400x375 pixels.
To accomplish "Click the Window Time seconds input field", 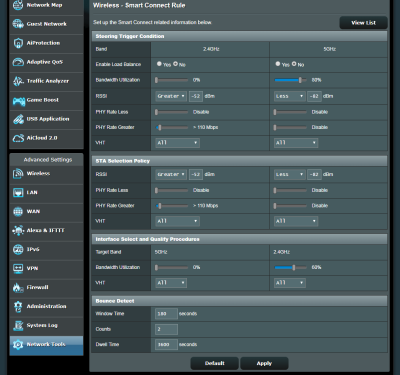I will (x=166, y=314).
